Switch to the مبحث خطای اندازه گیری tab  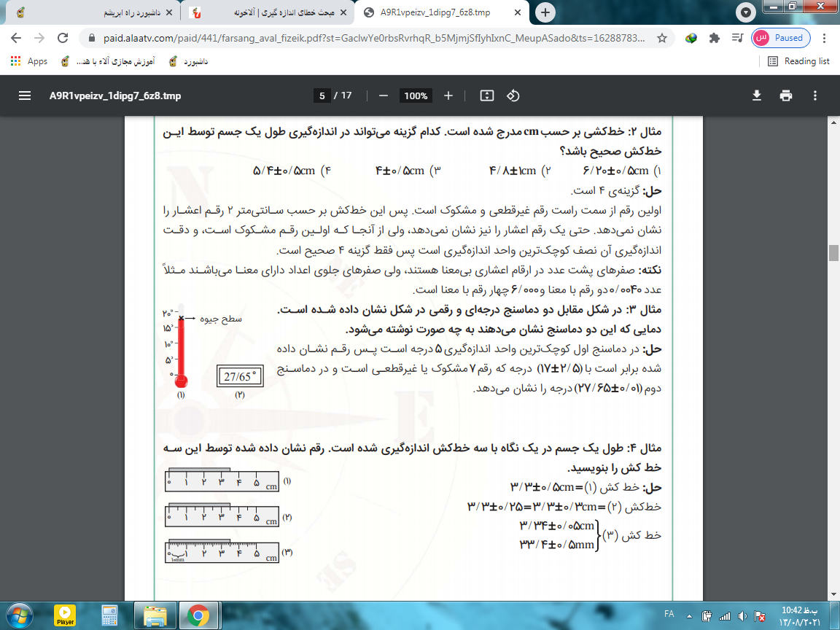pyautogui.click(x=268, y=12)
